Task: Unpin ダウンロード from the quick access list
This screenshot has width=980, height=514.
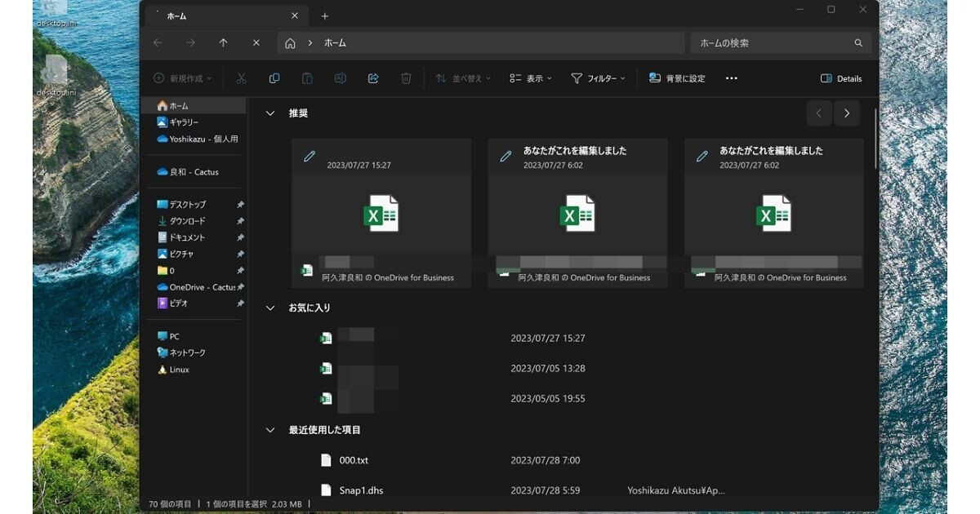Action: [239, 220]
